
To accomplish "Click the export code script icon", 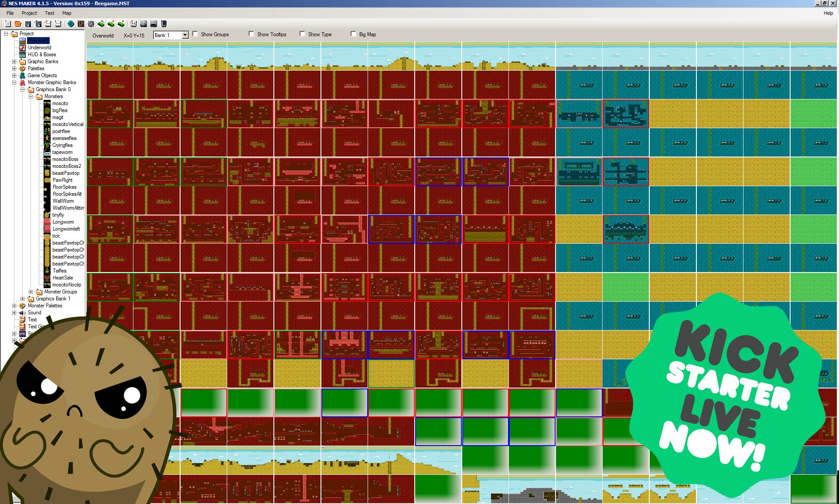I will click(48, 24).
